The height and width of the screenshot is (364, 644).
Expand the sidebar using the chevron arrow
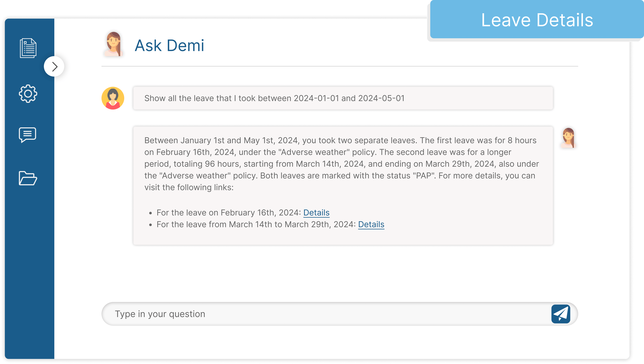point(54,66)
